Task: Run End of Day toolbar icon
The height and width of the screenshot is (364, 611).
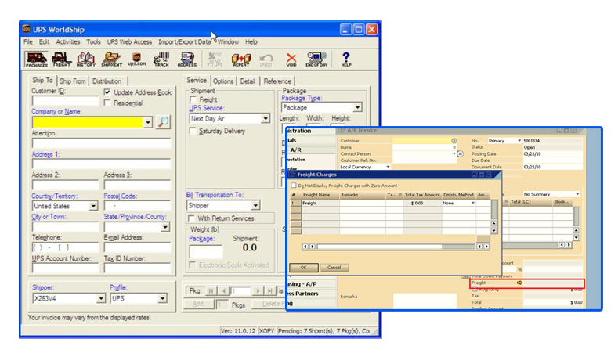Action: point(316,59)
